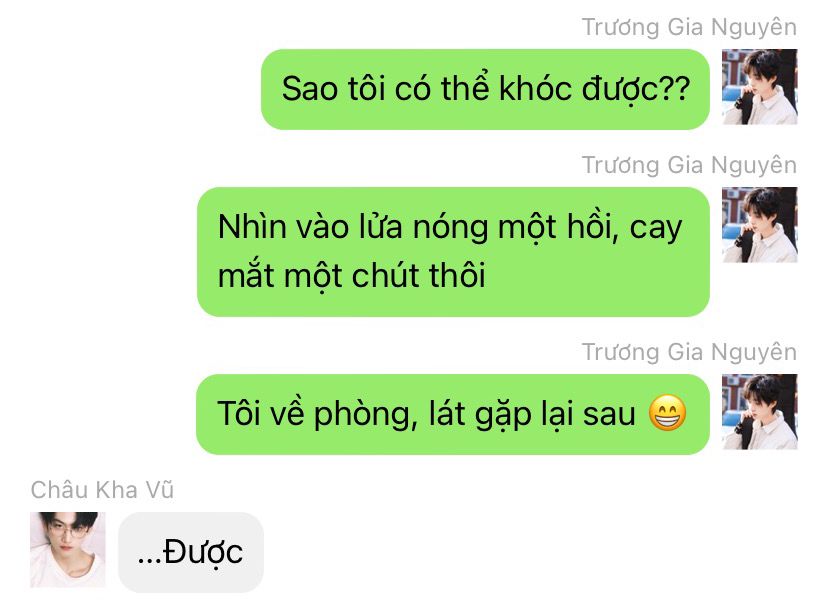Select the gray '...Được' message bubble

[191, 552]
